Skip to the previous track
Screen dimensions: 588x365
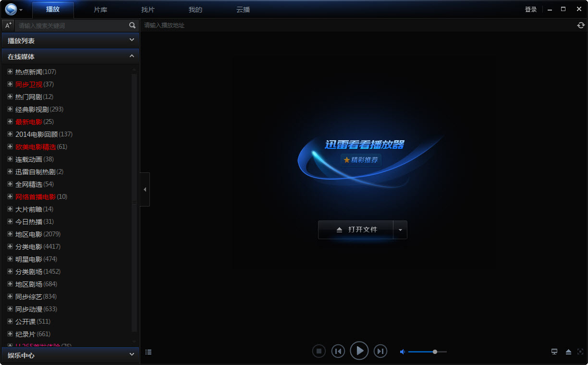coord(338,352)
